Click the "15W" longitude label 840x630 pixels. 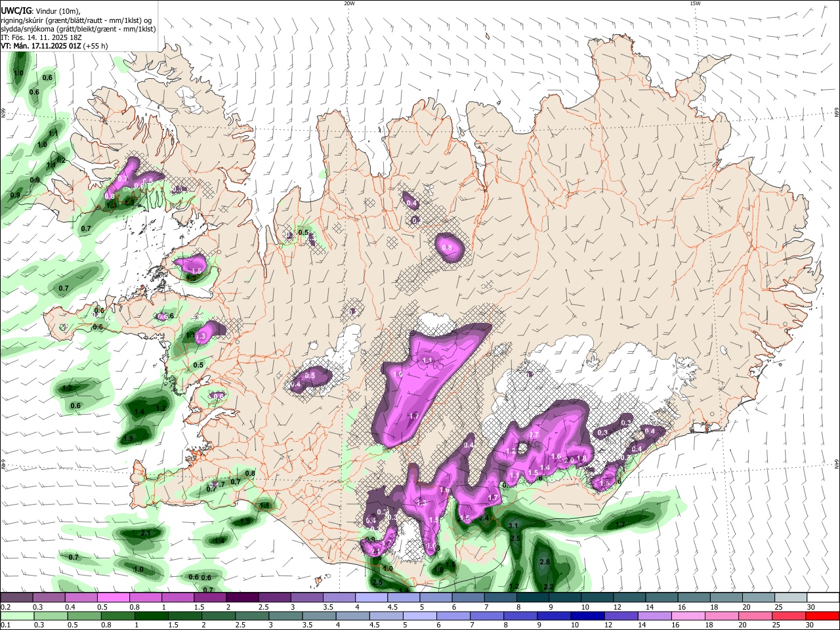click(696, 3)
